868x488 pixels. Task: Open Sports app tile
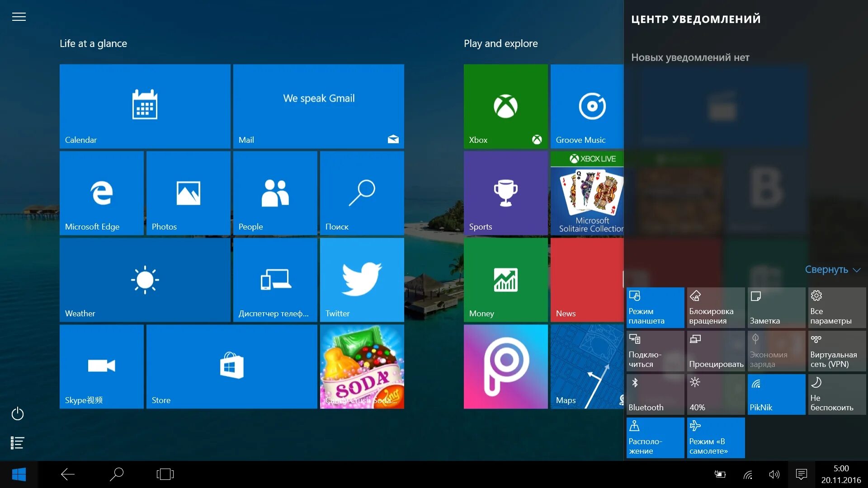tap(505, 191)
